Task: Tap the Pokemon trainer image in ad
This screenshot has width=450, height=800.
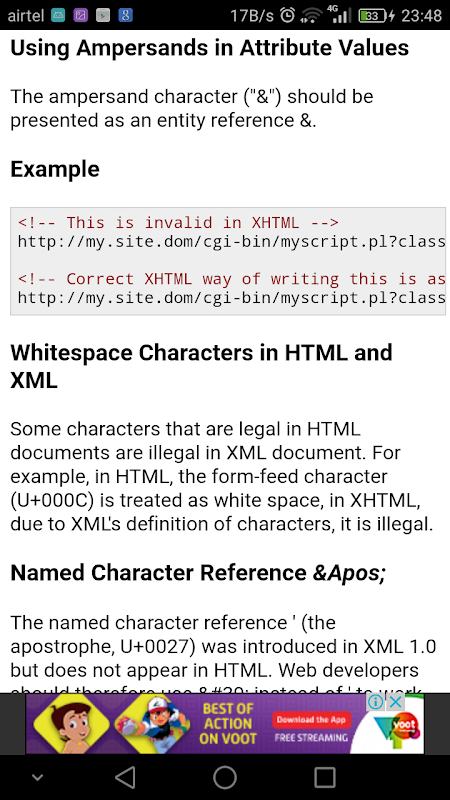Action: 151,723
